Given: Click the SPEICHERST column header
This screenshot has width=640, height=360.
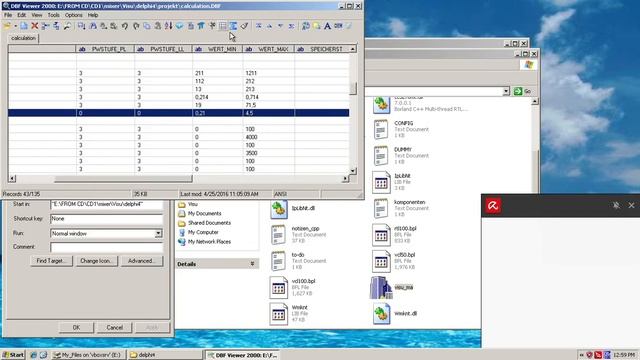Looking at the screenshot, I should click(322, 49).
